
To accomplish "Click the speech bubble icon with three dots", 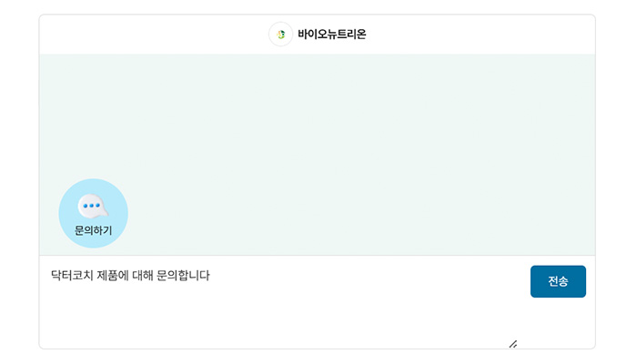I will [x=93, y=207].
